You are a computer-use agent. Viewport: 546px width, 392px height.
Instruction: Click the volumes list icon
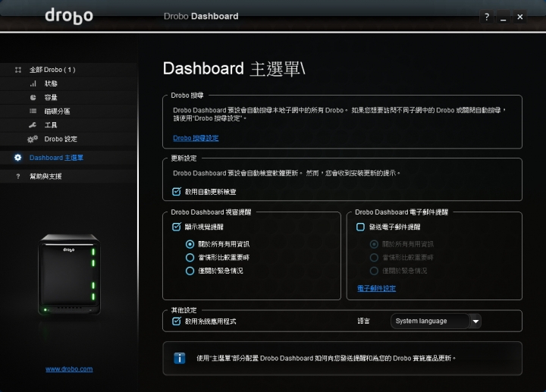33,111
